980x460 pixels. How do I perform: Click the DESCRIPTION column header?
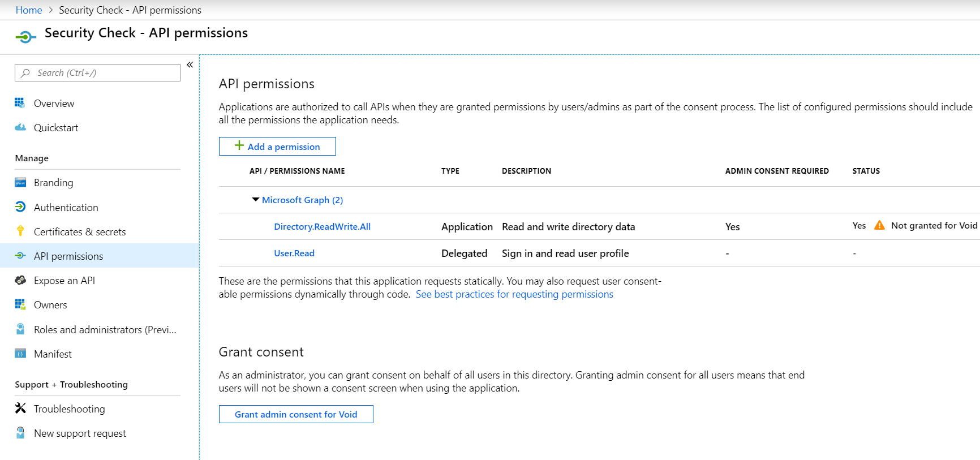tap(526, 171)
